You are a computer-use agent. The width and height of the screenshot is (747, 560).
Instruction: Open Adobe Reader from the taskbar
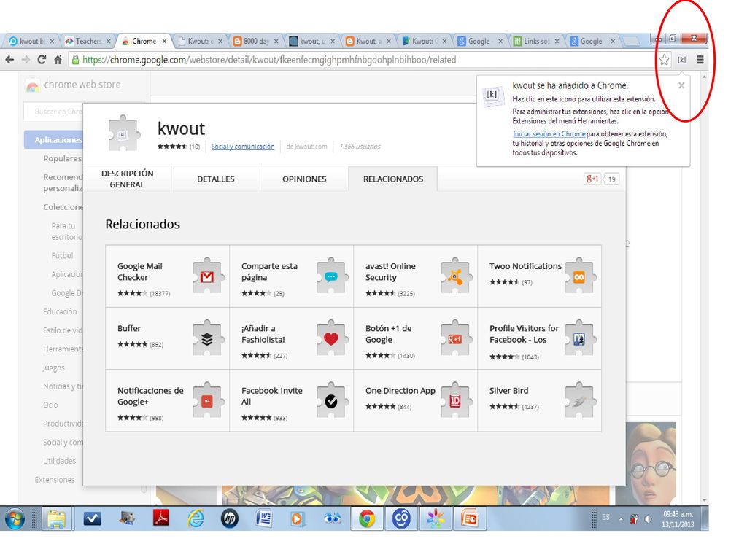tap(161, 518)
